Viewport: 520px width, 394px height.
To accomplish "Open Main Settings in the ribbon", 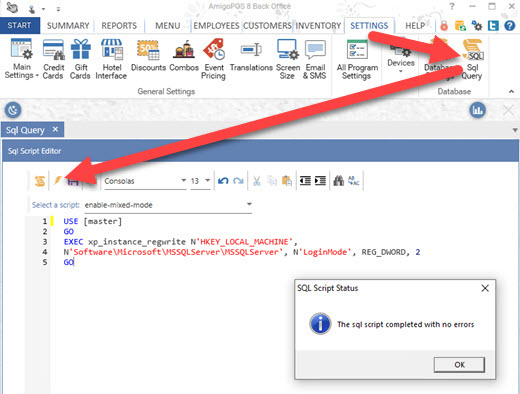I will tap(21, 59).
